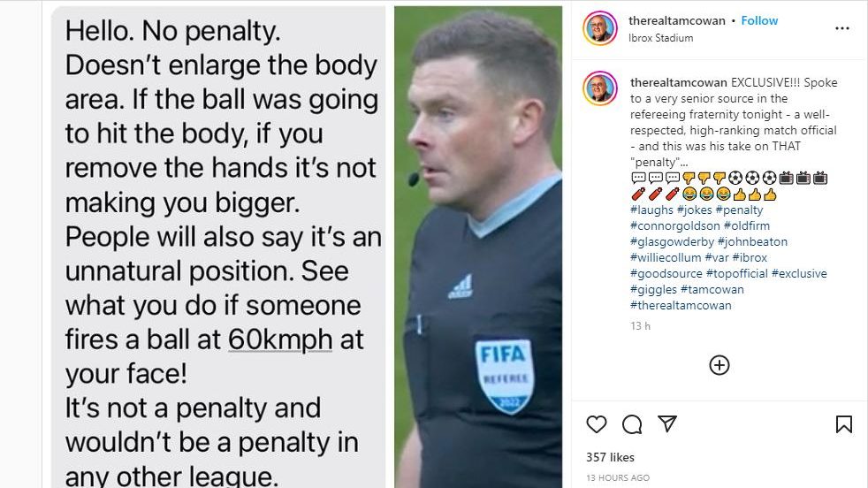Open therealtamcowan header profile picture
Image resolution: width=868 pixels, height=488 pixels.
pyautogui.click(x=600, y=27)
